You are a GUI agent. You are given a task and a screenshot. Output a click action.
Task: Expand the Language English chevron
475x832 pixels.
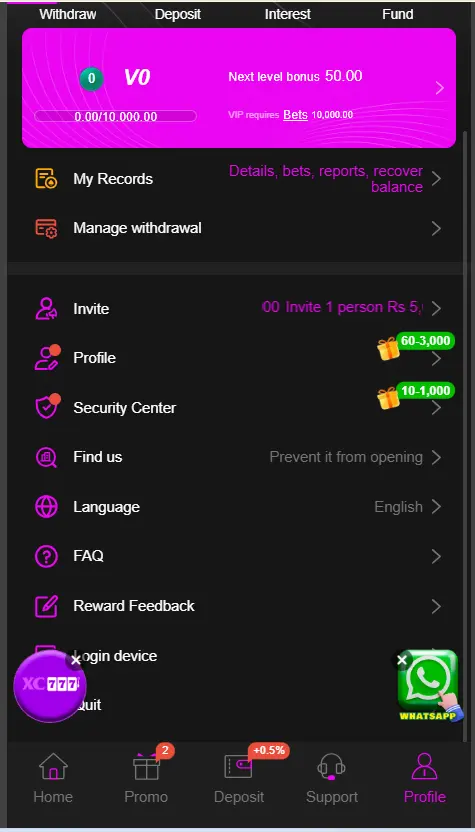436,507
